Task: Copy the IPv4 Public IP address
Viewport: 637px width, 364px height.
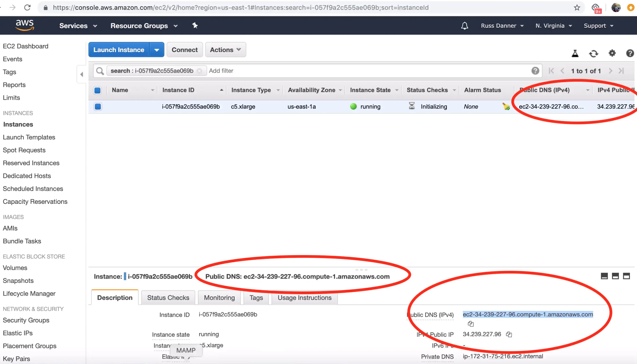Action: [x=509, y=335]
